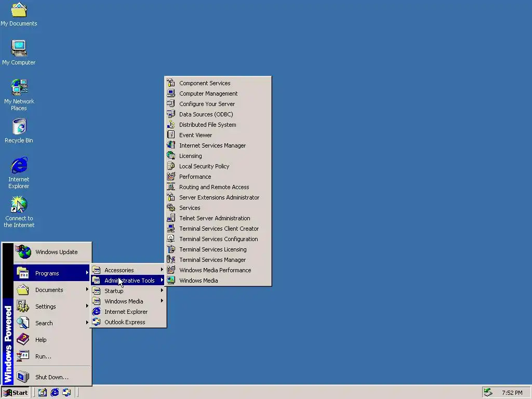Image resolution: width=532 pixels, height=399 pixels.
Task: Click the Startup folder icon
Action: [x=96, y=291]
